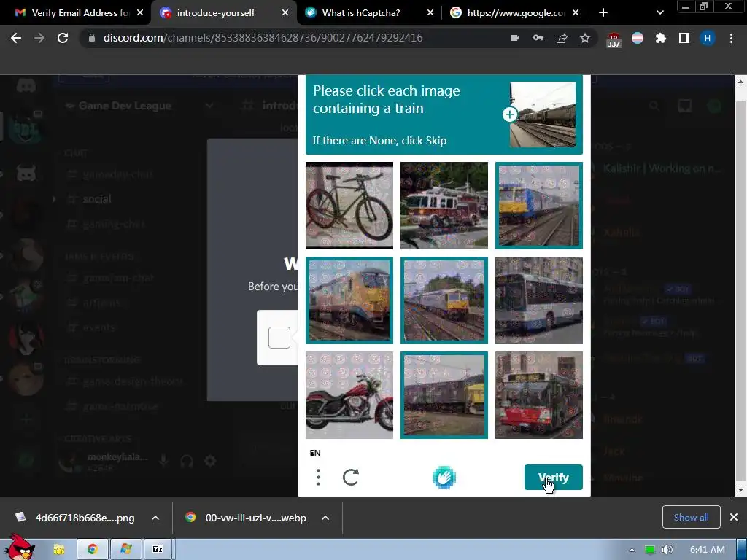Select the bicycle image tile
Image resolution: width=747 pixels, height=560 pixels.
349,205
